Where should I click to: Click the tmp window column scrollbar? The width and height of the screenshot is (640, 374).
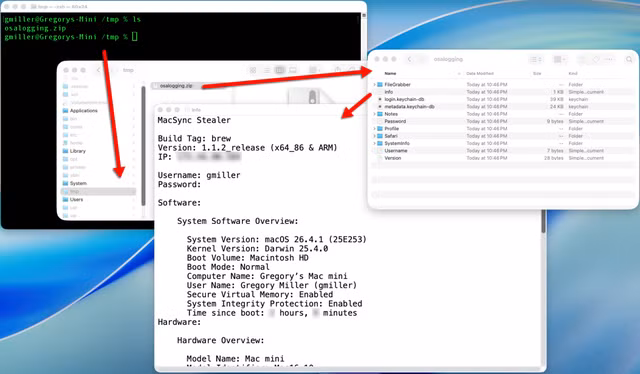[x=143, y=145]
